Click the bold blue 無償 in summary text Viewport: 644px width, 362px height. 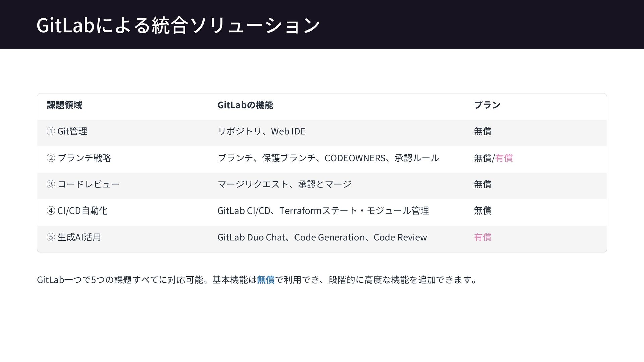(266, 280)
